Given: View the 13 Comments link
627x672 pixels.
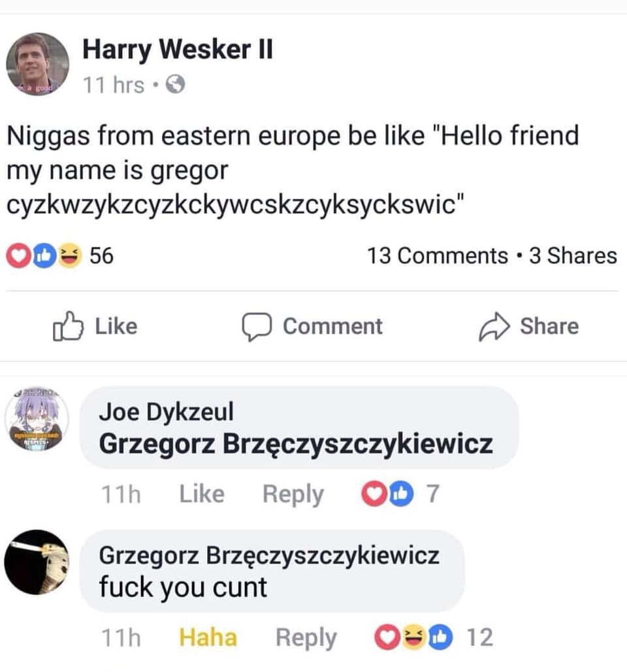Looking at the screenshot, I should point(438,256).
